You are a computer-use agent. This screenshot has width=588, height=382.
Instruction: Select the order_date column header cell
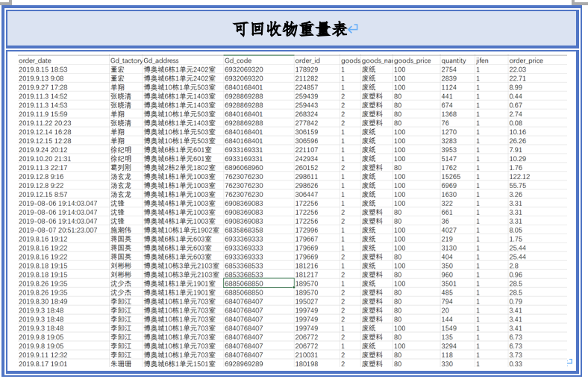point(35,60)
